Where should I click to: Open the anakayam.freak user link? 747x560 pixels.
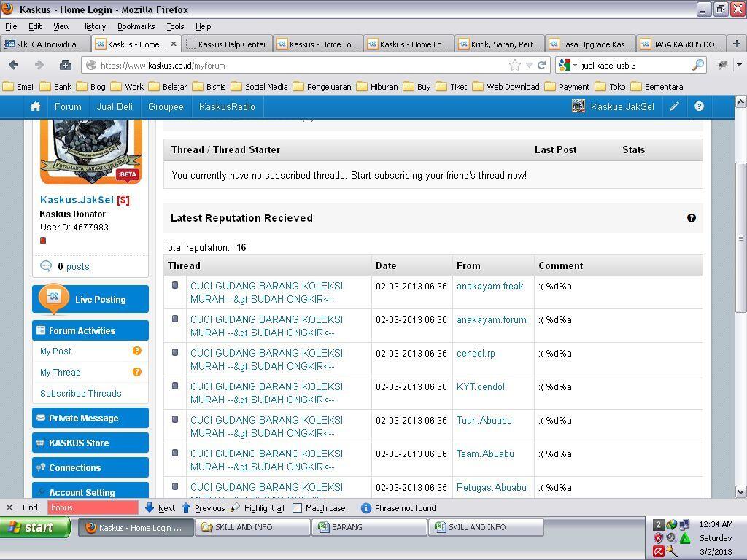pyautogui.click(x=489, y=287)
